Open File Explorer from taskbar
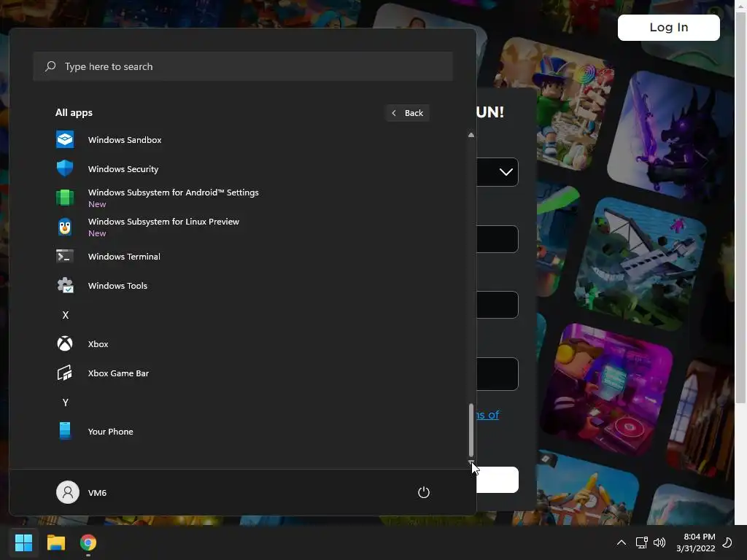This screenshot has width=747, height=560. (x=55, y=542)
